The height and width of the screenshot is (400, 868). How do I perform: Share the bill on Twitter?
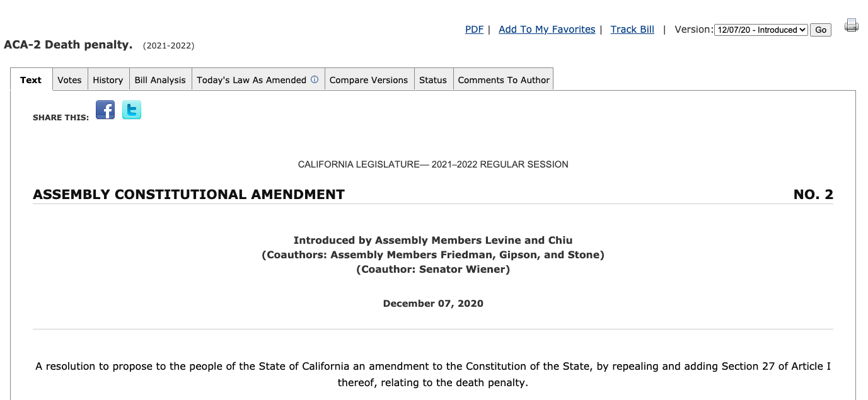click(132, 110)
